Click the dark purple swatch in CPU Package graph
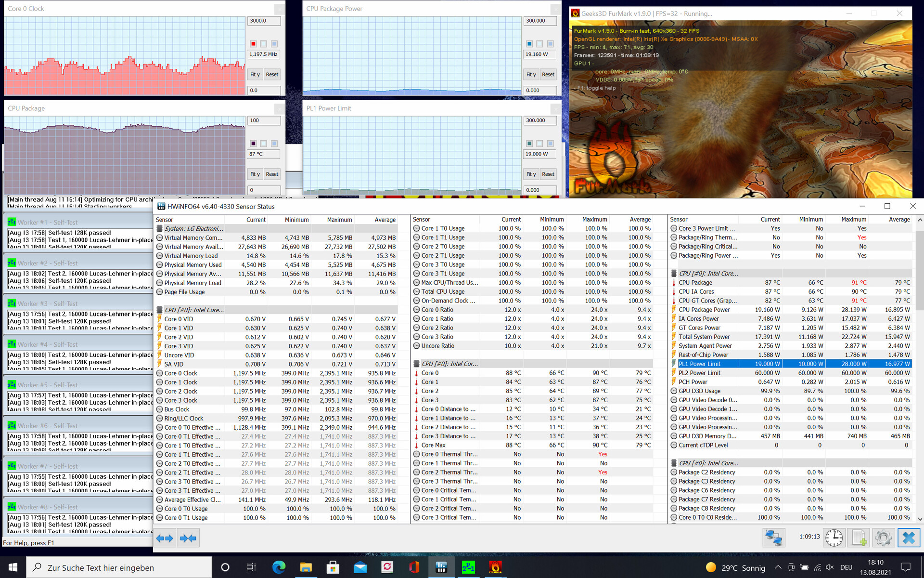 point(253,144)
